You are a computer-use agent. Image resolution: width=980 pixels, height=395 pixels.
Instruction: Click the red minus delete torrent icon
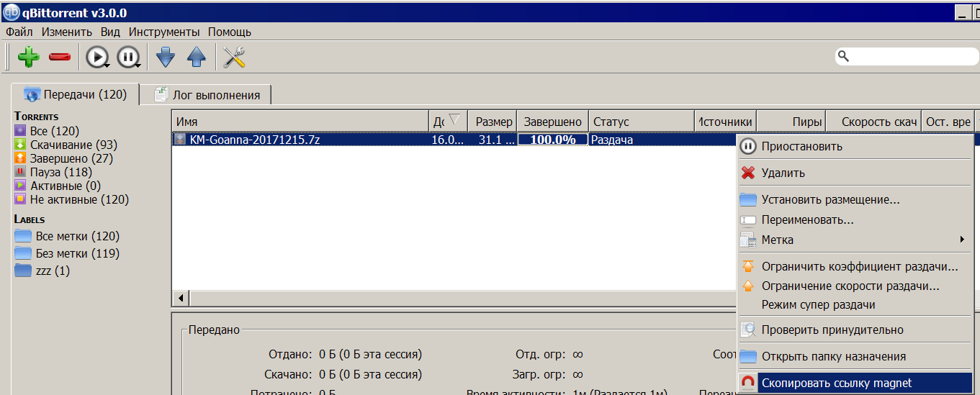click(x=60, y=57)
